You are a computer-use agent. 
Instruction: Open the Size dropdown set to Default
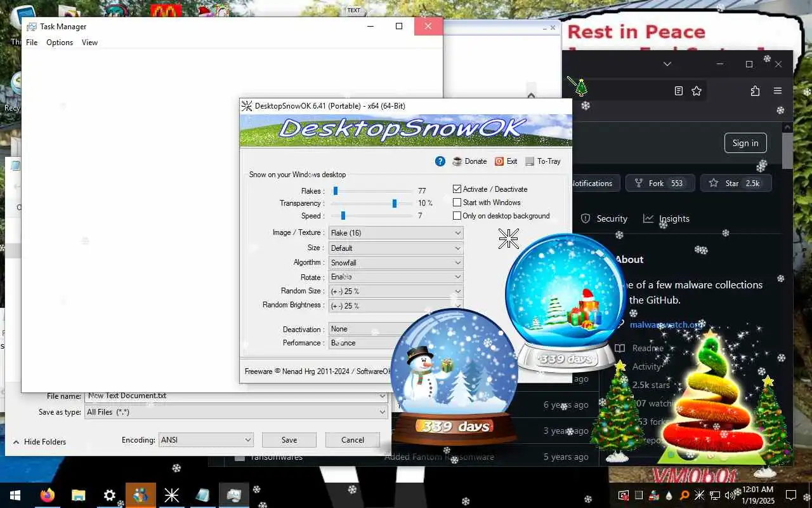pos(396,248)
